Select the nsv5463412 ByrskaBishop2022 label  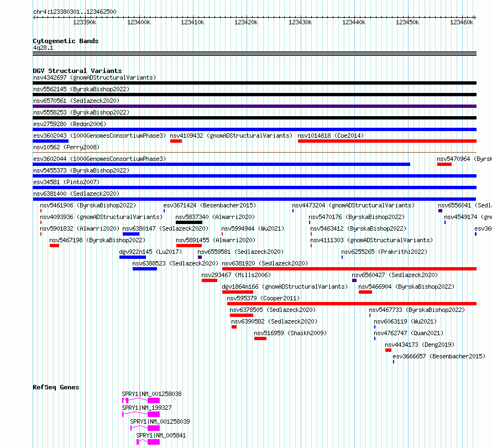click(358, 228)
